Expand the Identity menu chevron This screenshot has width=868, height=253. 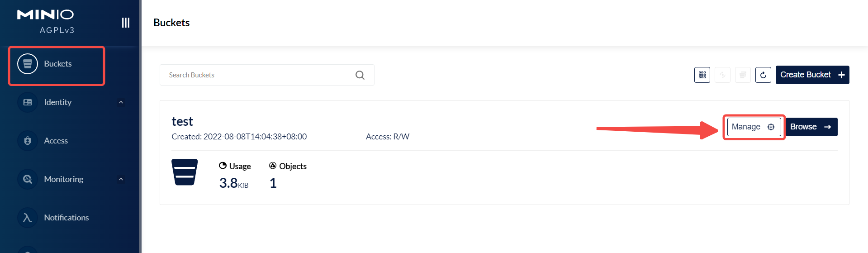[121, 102]
